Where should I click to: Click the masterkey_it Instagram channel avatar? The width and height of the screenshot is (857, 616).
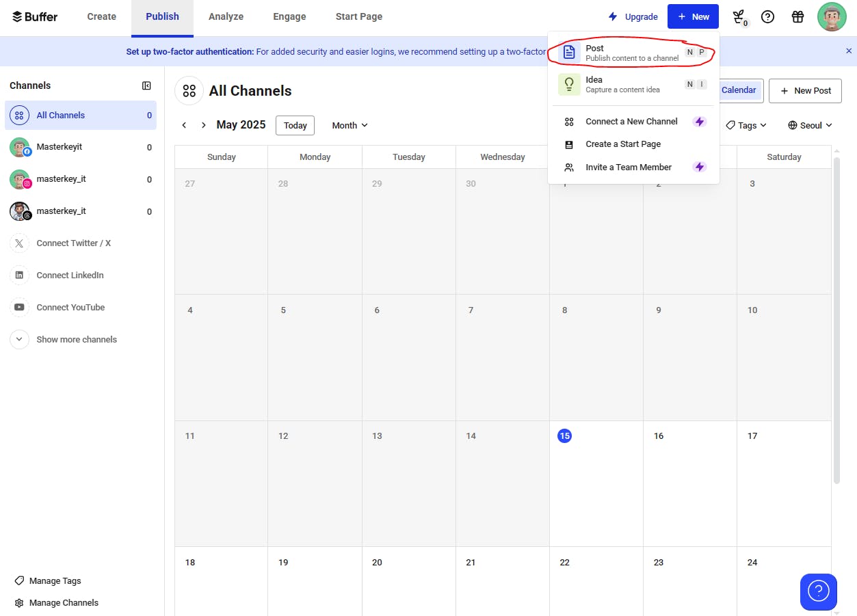point(19,179)
